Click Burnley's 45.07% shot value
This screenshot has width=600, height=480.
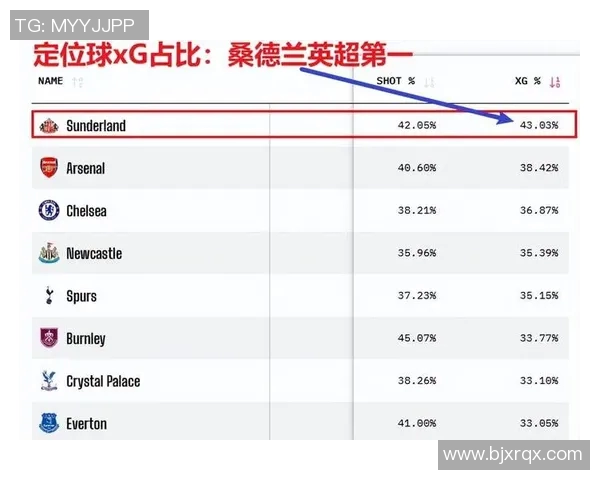[415, 339]
